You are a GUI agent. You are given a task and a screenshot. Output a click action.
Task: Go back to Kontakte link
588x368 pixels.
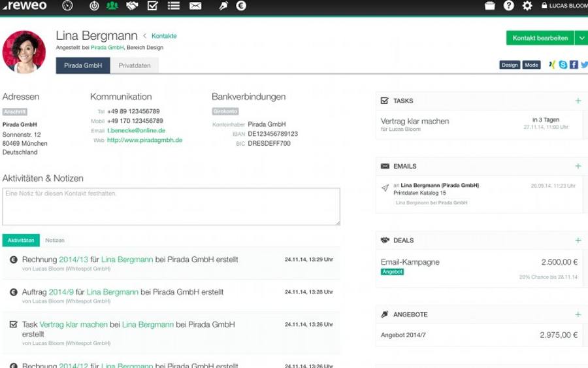(164, 36)
